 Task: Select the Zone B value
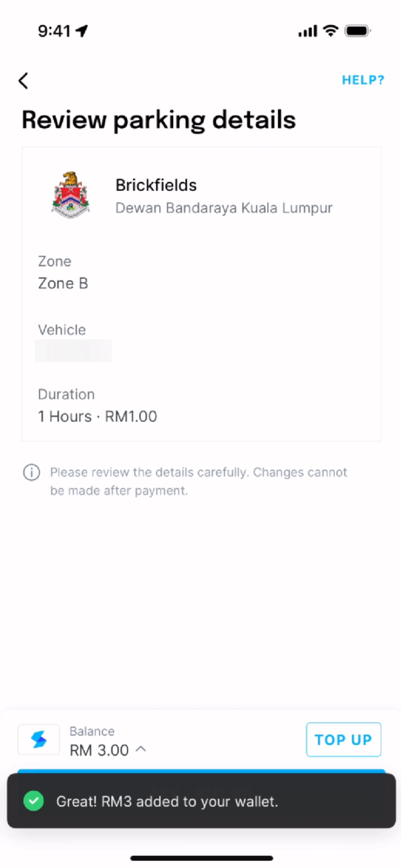63,283
